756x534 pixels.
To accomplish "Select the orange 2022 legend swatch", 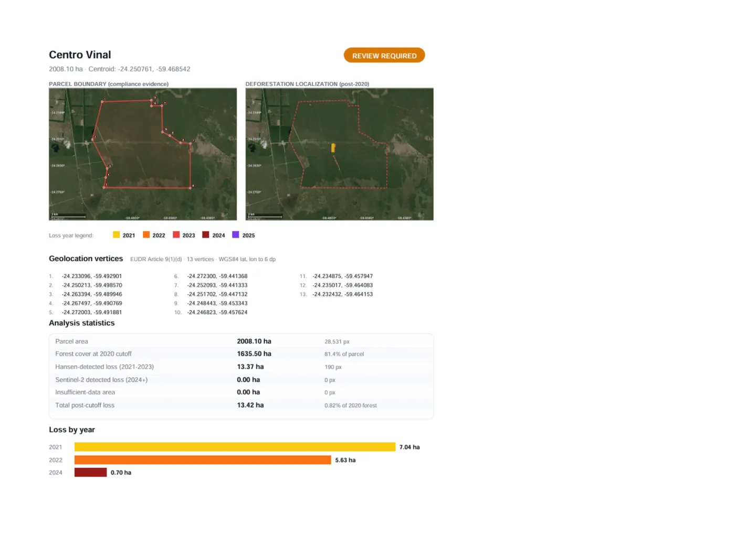I will click(x=146, y=235).
